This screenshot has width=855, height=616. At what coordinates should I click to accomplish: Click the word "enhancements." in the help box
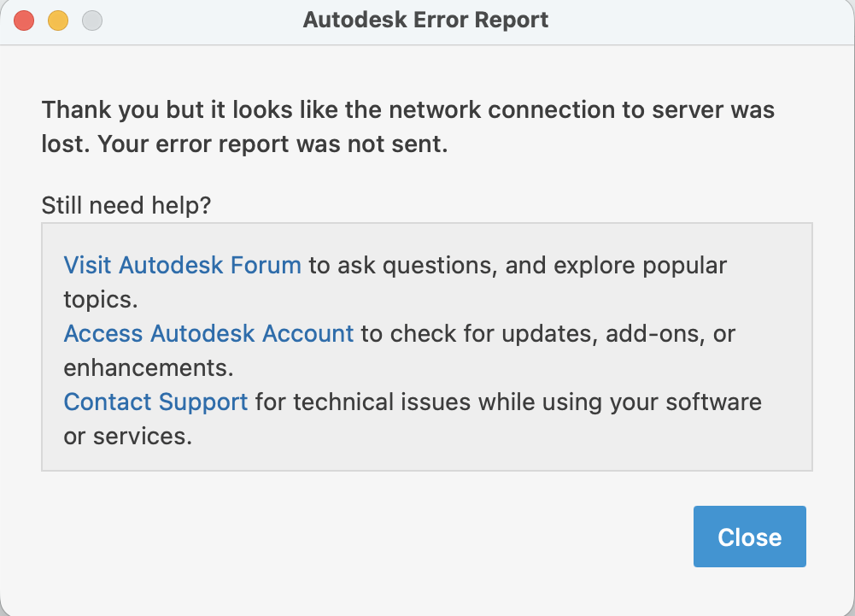pyautogui.click(x=148, y=367)
